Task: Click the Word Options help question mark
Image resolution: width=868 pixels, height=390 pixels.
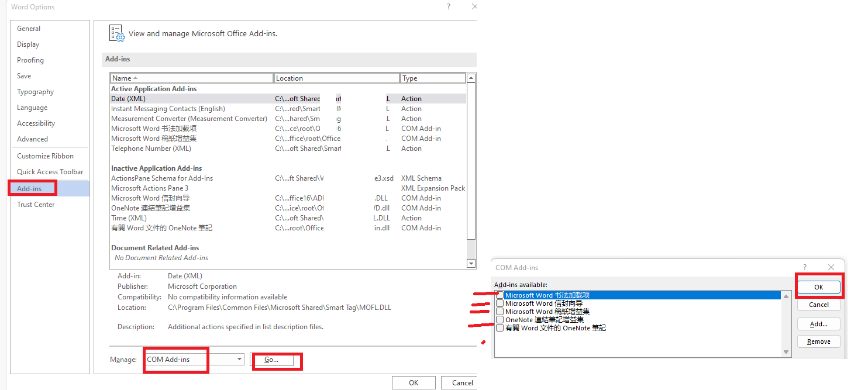Action: [449, 6]
